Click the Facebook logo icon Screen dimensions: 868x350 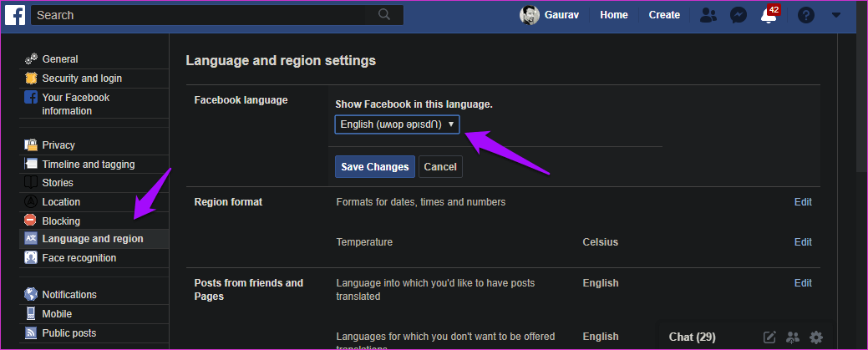[x=15, y=15]
